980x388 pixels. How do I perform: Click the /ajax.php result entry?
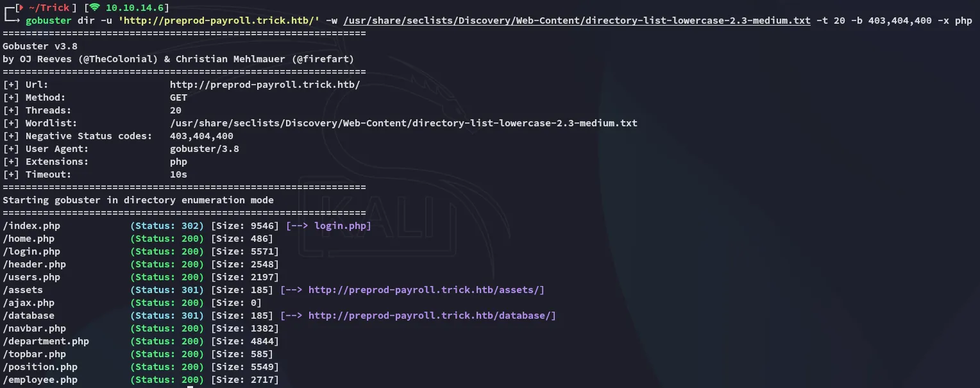pyautogui.click(x=29, y=303)
